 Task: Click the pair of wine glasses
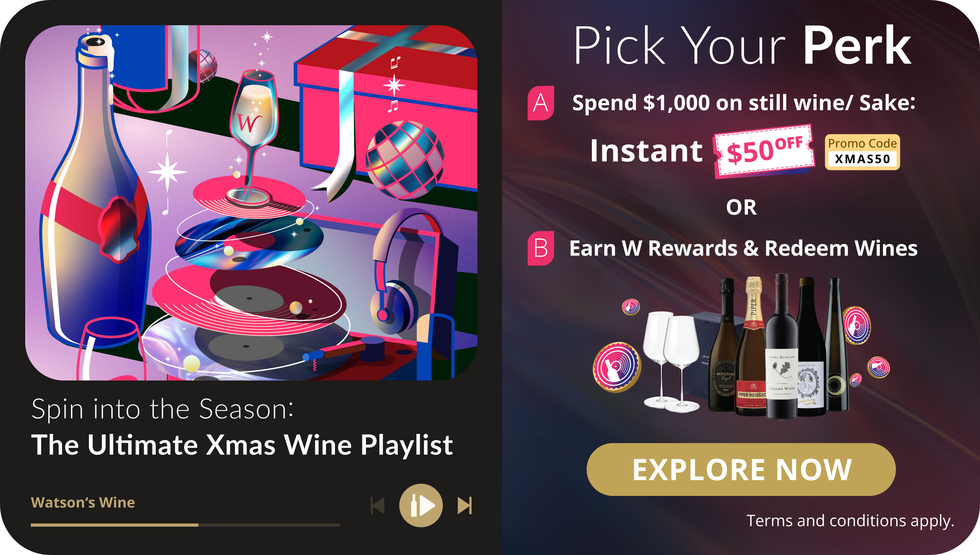tap(671, 362)
